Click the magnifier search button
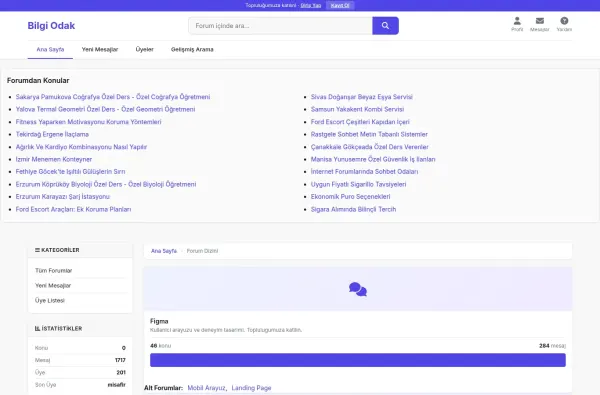 (385, 26)
